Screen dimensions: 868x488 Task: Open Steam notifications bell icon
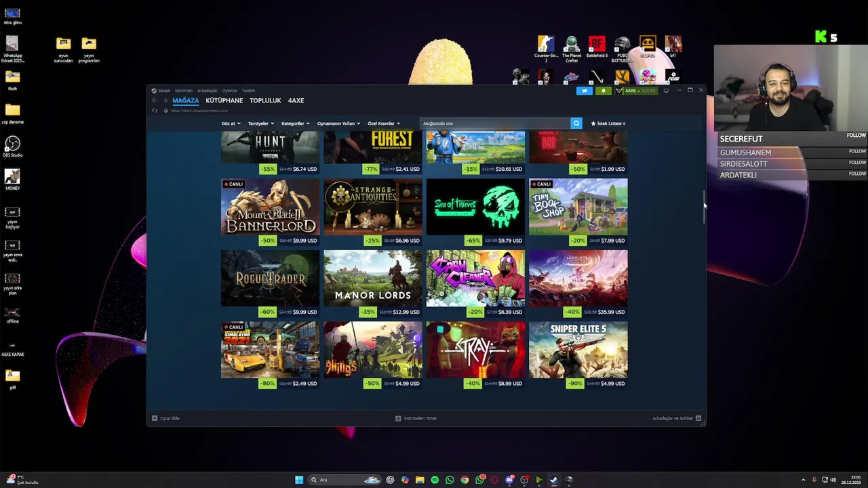click(603, 91)
